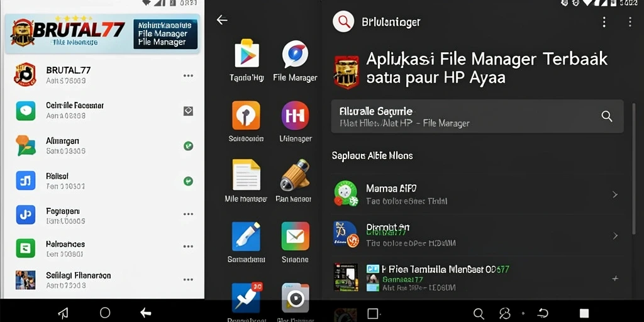Viewport: 644px width, 322px height.
Task: Open the File Manager chat bubble icon
Action: (295, 54)
